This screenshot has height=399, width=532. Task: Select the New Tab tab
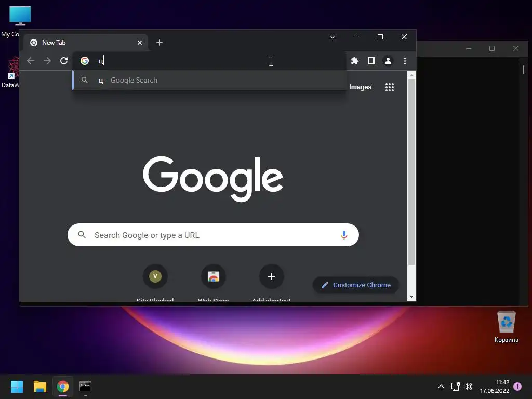pyautogui.click(x=86, y=43)
